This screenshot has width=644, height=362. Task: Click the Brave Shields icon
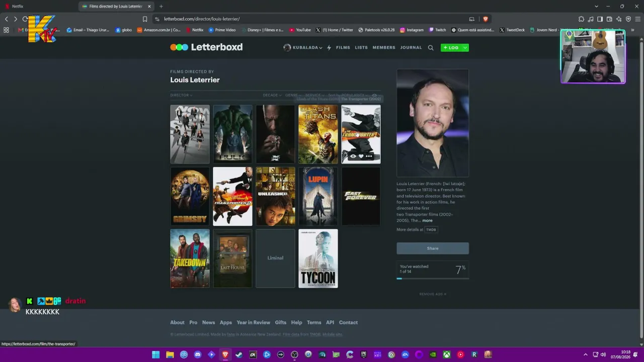pyautogui.click(x=486, y=19)
